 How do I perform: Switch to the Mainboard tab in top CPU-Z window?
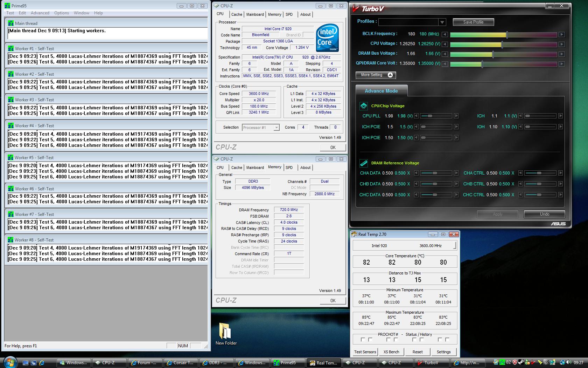tap(255, 14)
